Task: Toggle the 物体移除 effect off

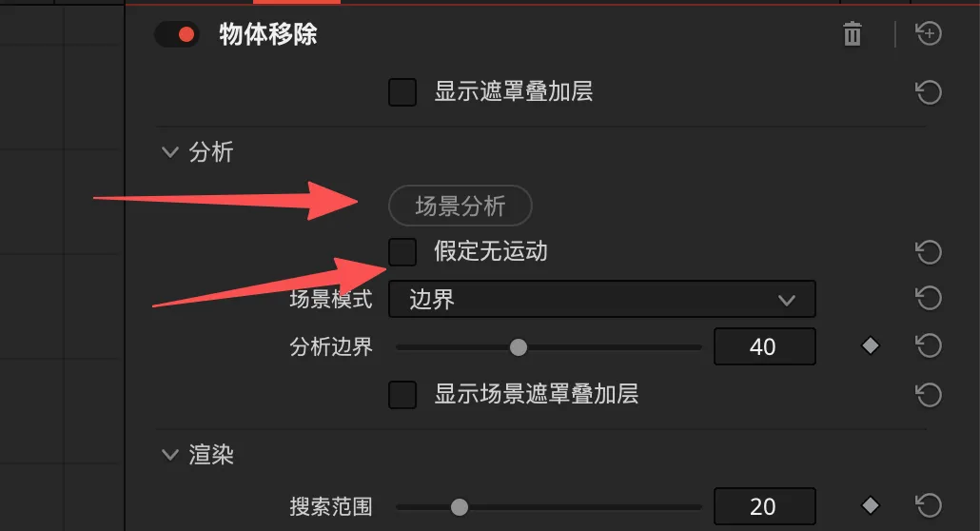Action: [177, 34]
